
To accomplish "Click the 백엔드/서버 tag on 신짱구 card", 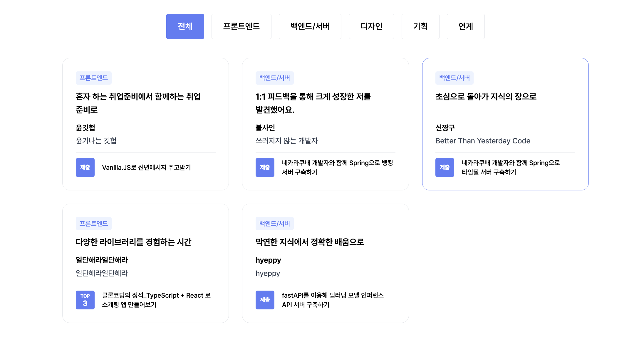I will click(x=454, y=78).
